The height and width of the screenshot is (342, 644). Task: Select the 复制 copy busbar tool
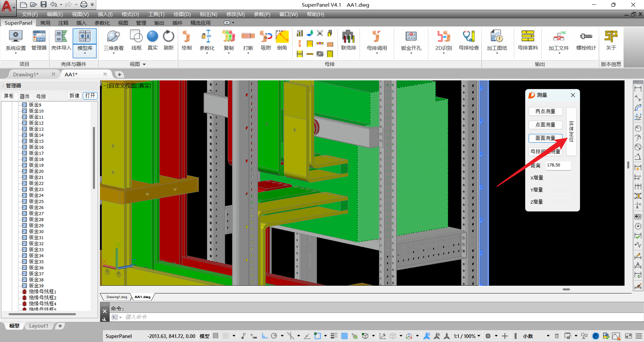[x=228, y=41]
